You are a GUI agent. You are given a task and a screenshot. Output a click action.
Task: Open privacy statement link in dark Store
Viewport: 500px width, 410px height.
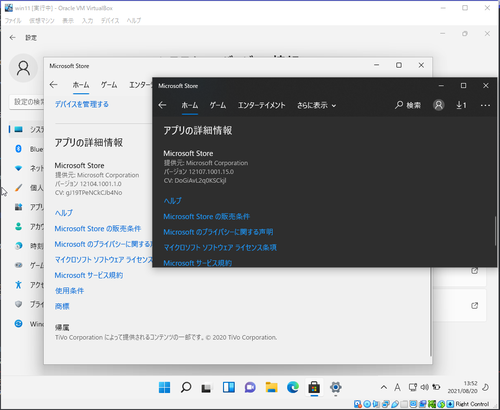[x=218, y=232]
